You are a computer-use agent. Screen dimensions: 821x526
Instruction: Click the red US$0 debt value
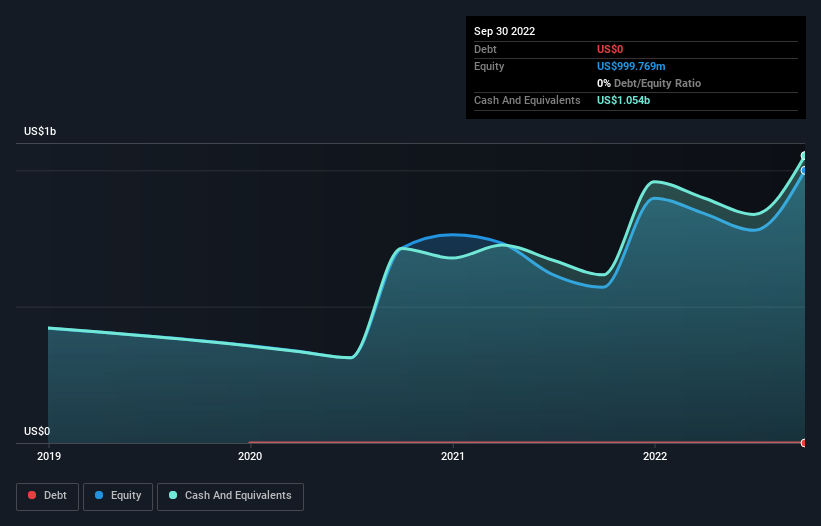click(x=610, y=49)
